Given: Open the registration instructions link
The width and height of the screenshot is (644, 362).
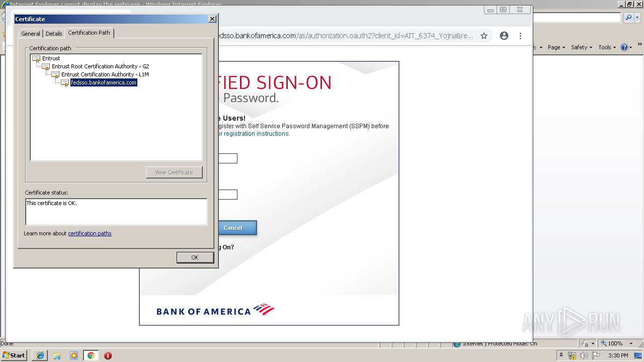Looking at the screenshot, I should tap(254, 134).
